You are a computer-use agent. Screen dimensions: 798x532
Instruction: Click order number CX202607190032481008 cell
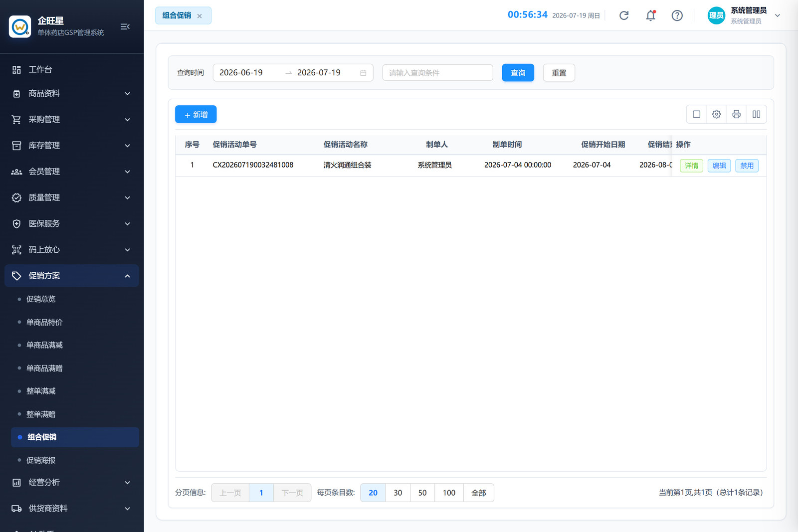click(x=253, y=165)
